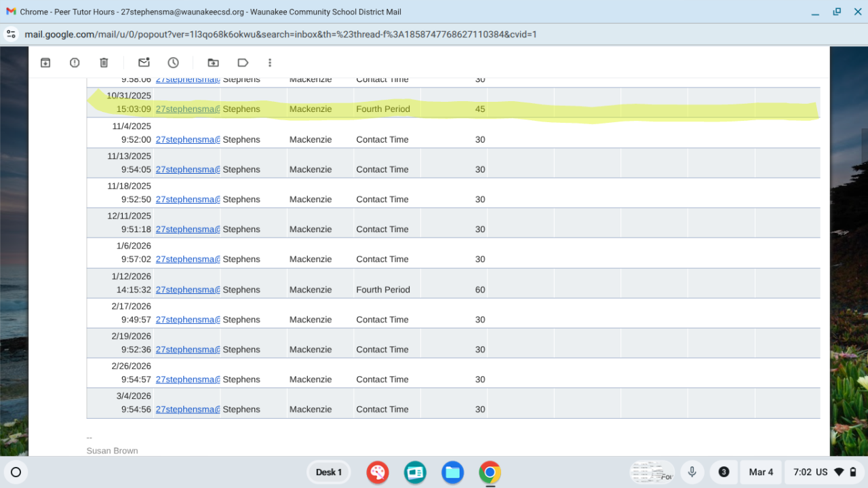
Task: Click the page URL in the address bar
Action: pyautogui.click(x=280, y=34)
